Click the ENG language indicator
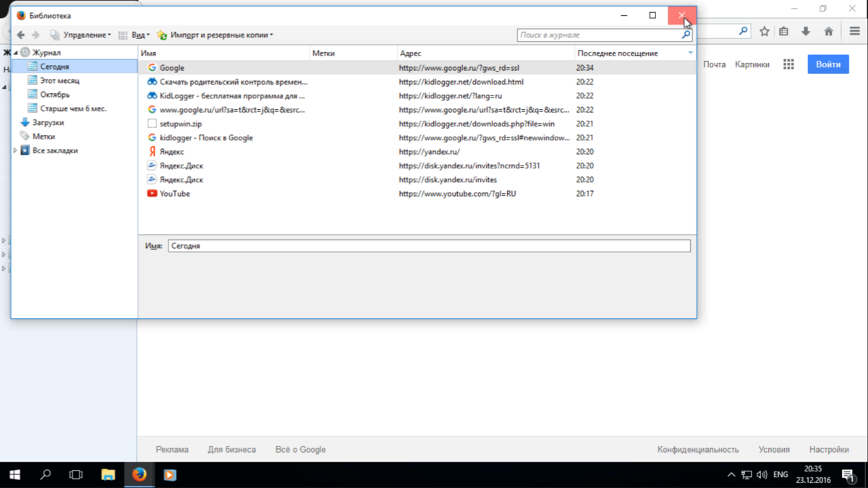The width and height of the screenshot is (868, 488). 780,475
